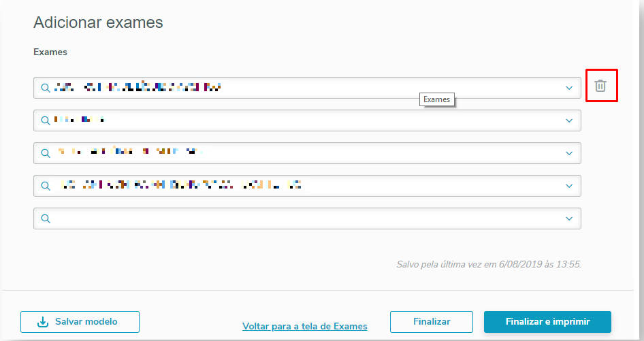Expand the empty fifth exam dropdown chevron
The height and width of the screenshot is (341, 644).
pos(569,218)
